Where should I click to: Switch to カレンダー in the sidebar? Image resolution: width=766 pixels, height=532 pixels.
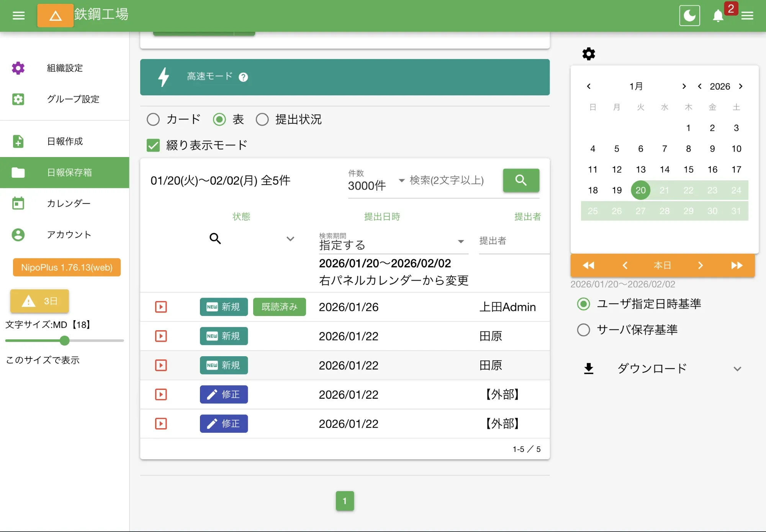coord(69,203)
